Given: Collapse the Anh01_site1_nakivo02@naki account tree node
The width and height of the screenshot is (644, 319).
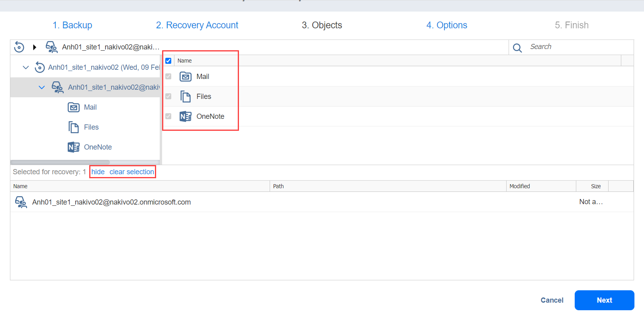Looking at the screenshot, I should [42, 87].
